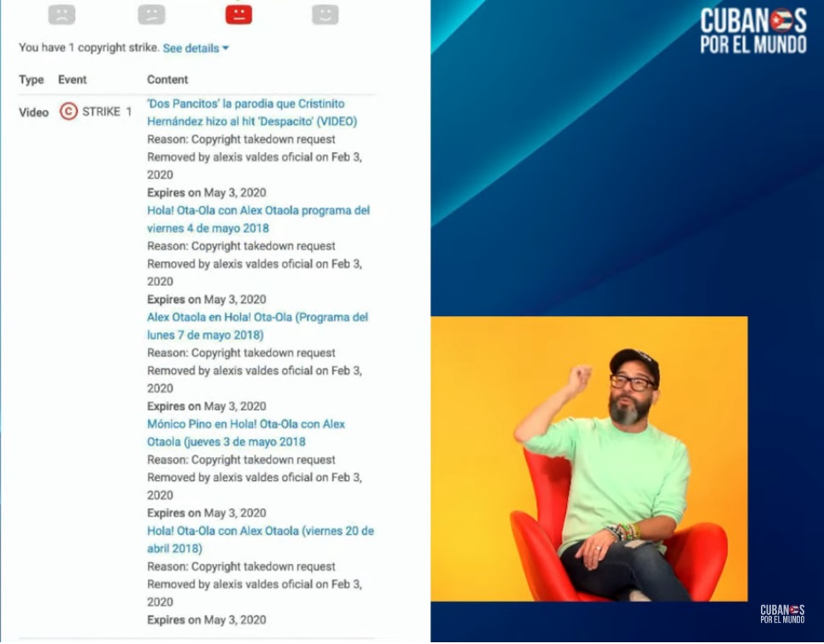Screen dimensions: 824x644
Task: Open the Mónico Pino en Hola! Ota-Ola link
Action: click(246, 432)
